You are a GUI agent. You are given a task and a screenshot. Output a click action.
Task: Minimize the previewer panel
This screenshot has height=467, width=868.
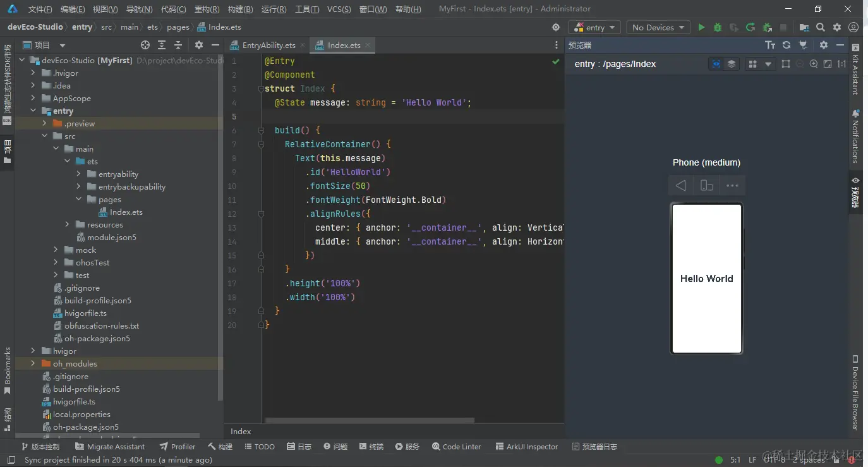(840, 45)
